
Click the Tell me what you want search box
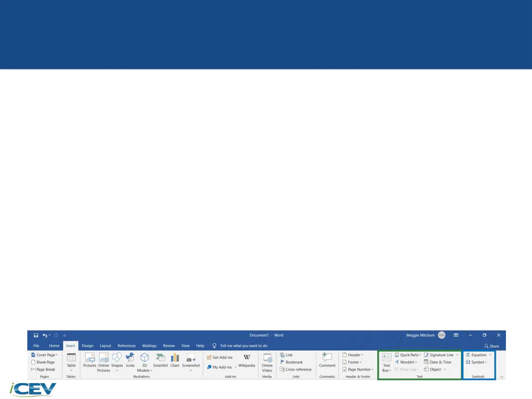(244, 346)
